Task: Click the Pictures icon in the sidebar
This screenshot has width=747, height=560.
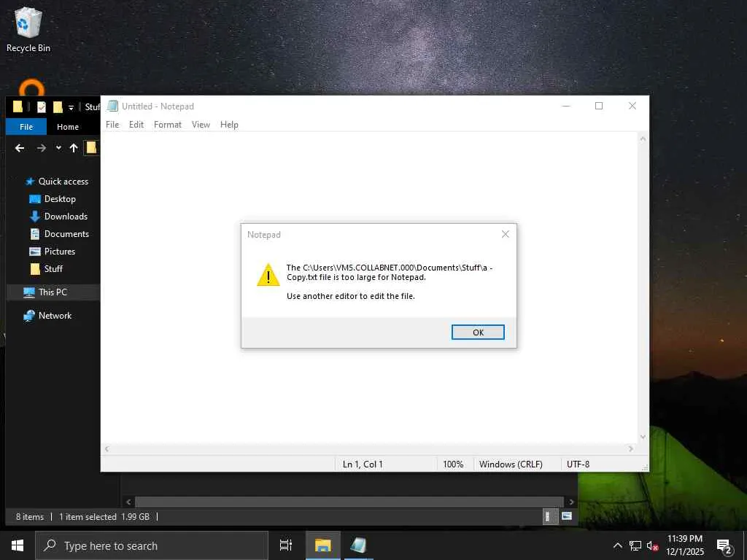Action: coord(35,252)
